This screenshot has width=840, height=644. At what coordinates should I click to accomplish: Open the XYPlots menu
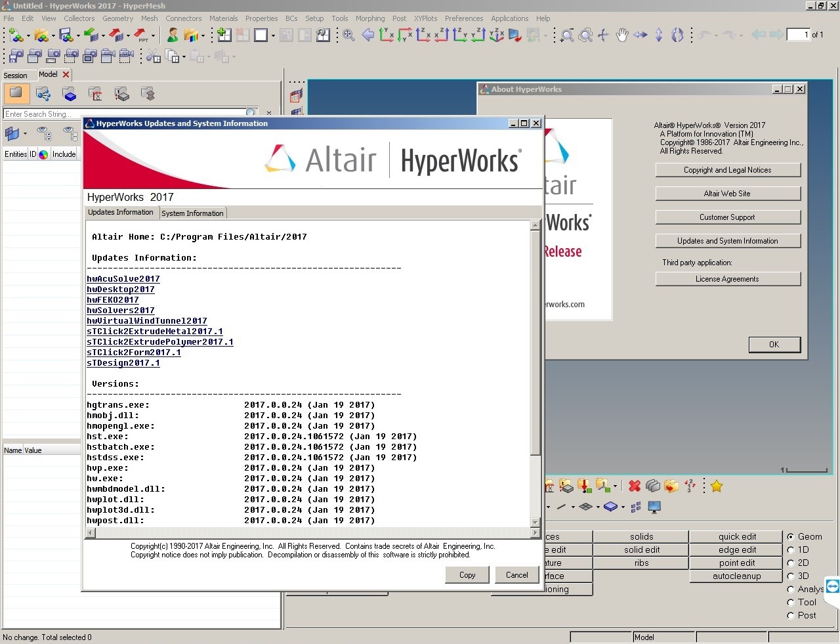425,18
